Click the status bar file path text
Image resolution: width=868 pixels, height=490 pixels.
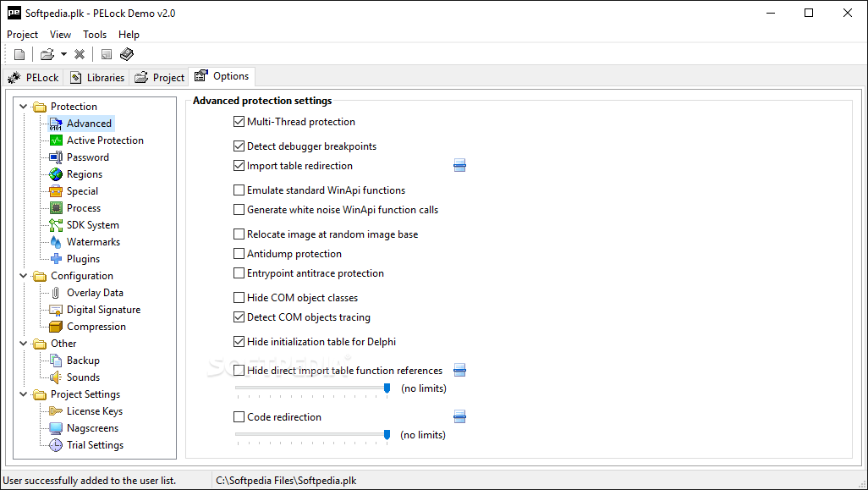pos(286,481)
